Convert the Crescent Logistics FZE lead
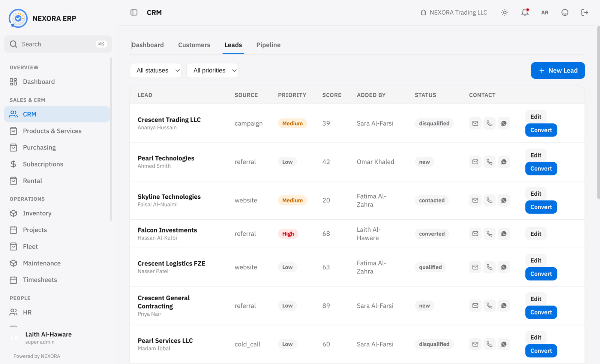This screenshot has height=364, width=600. coord(541,274)
